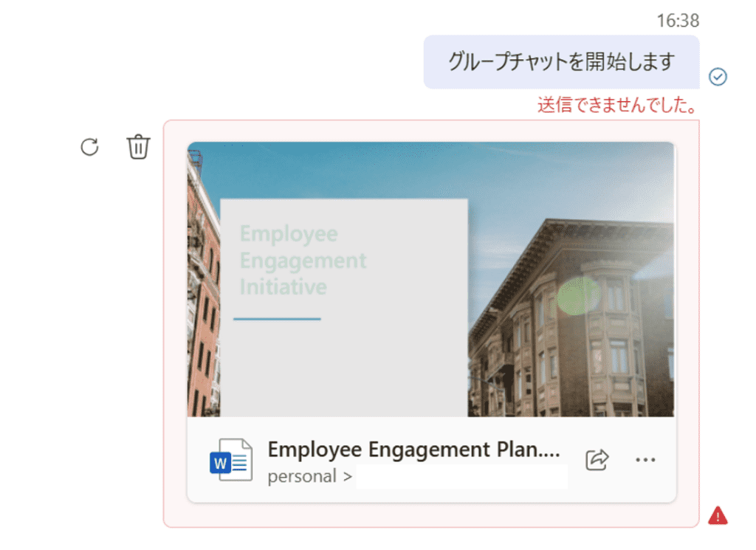Click the blue underline beneath preview title
Image resolution: width=756 pixels, height=550 pixels.
(x=277, y=319)
